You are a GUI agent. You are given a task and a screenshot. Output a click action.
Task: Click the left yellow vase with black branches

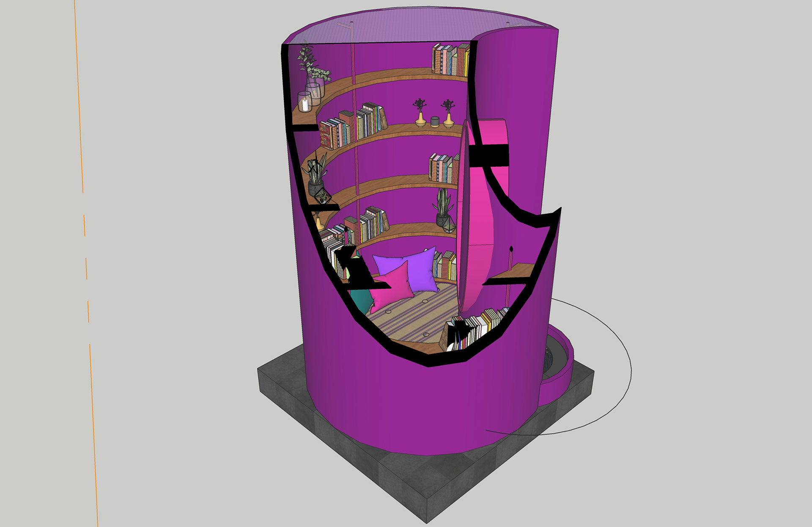coord(420,113)
